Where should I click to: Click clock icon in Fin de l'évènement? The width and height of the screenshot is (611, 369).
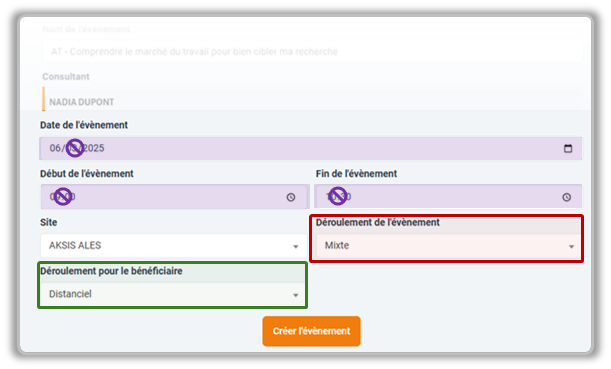click(567, 197)
